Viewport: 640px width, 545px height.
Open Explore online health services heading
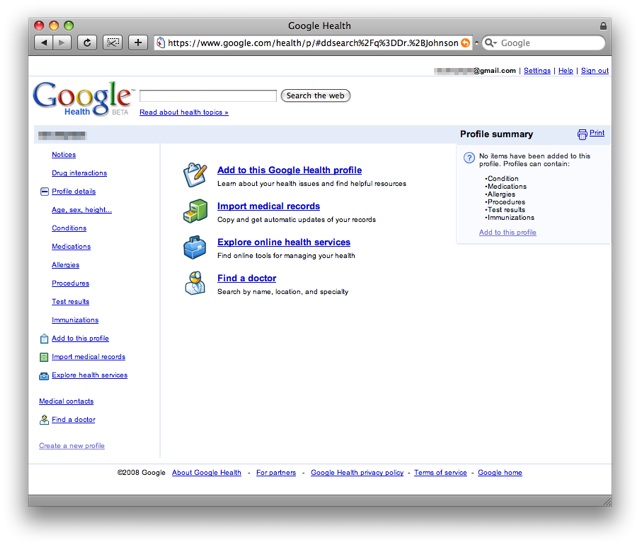tap(284, 242)
